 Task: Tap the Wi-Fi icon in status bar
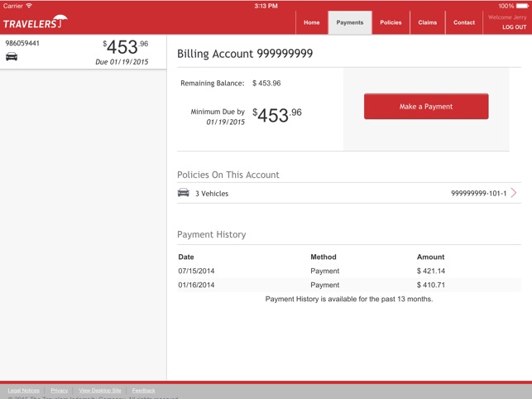(29, 6)
